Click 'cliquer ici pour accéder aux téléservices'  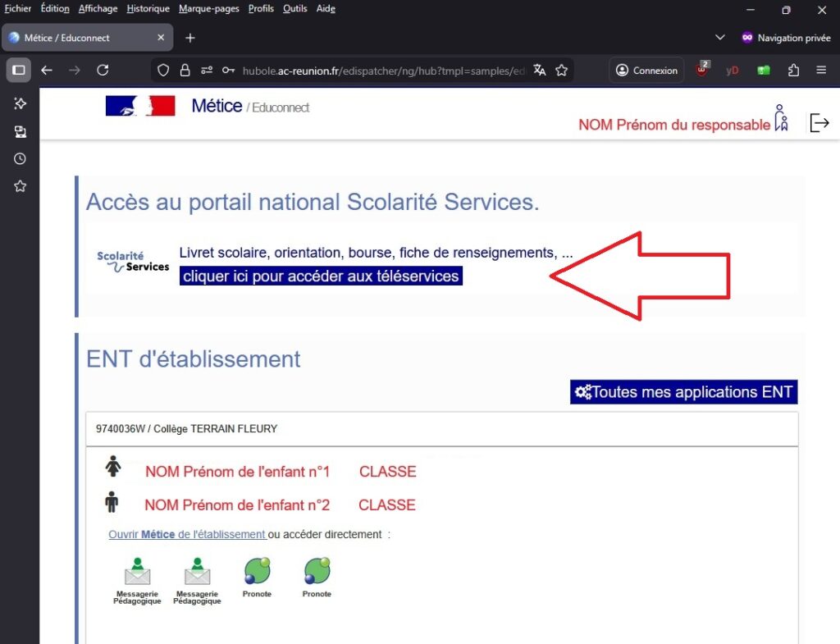321,276
